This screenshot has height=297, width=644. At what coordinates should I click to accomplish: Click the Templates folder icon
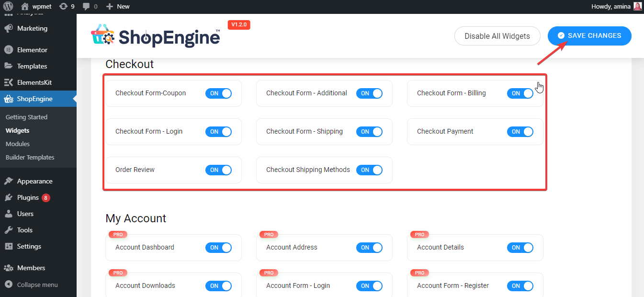pyautogui.click(x=9, y=66)
